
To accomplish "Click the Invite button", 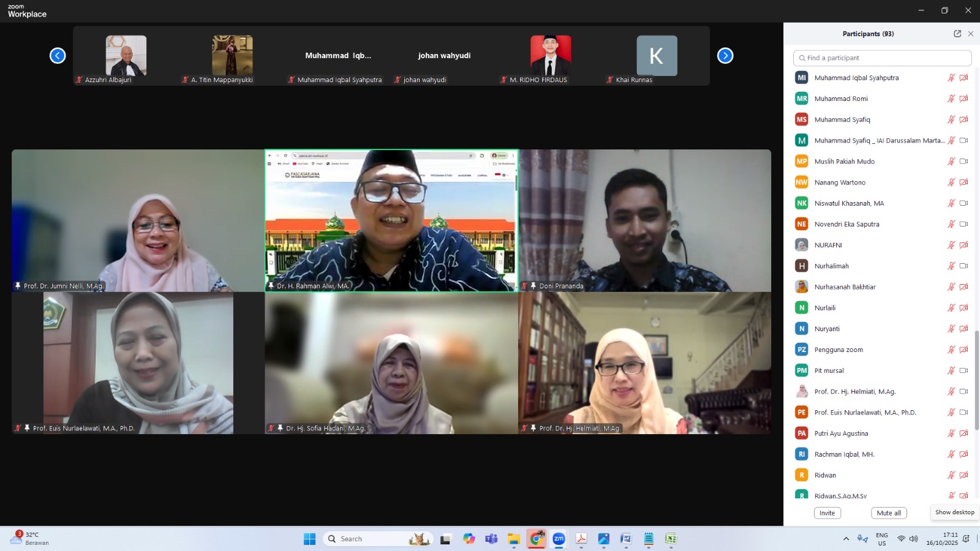I will pos(827,513).
